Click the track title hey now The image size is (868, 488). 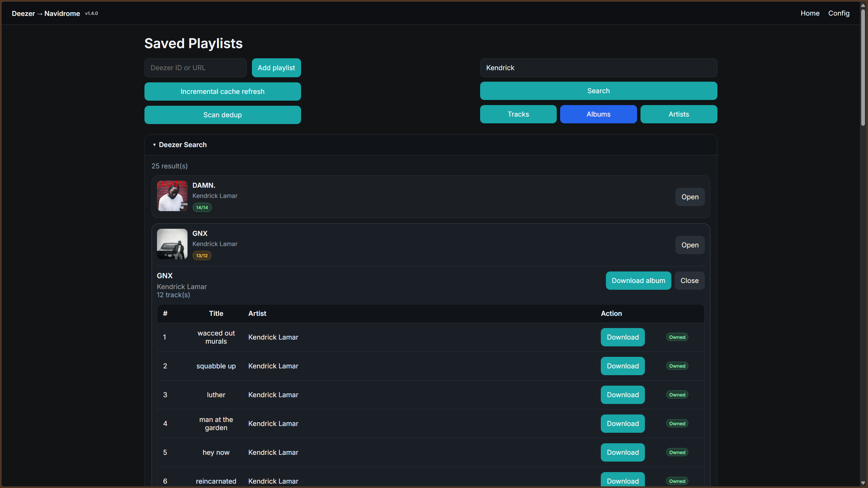point(216,452)
